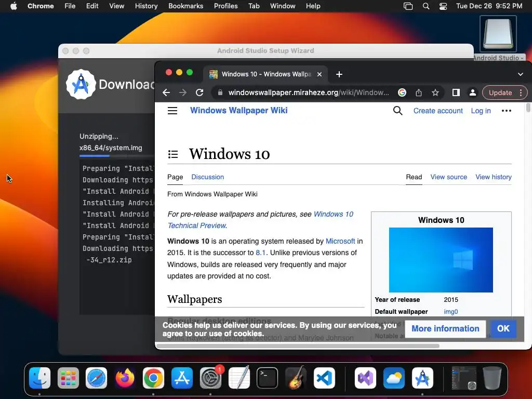Screen dimensions: 532x399
Task: Click the address bar URL field
Action: [x=309, y=92]
